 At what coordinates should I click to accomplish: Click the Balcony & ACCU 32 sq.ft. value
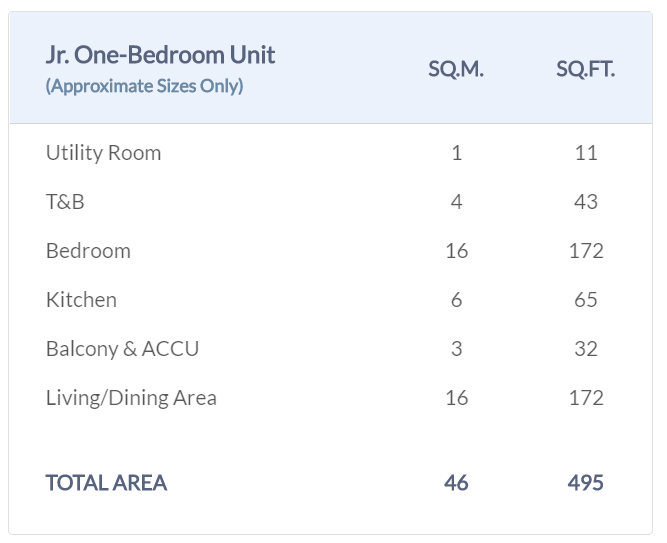(x=586, y=349)
